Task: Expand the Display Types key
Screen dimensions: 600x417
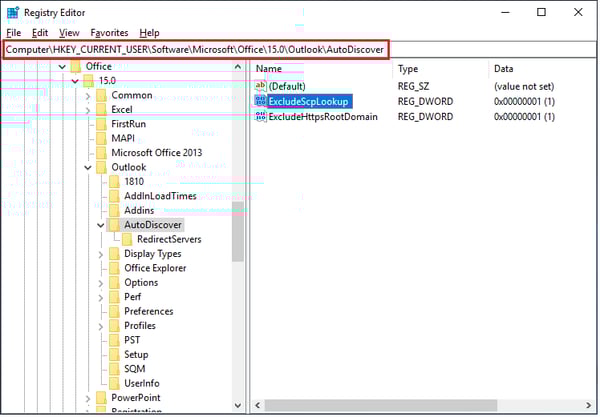Action: pyautogui.click(x=101, y=254)
